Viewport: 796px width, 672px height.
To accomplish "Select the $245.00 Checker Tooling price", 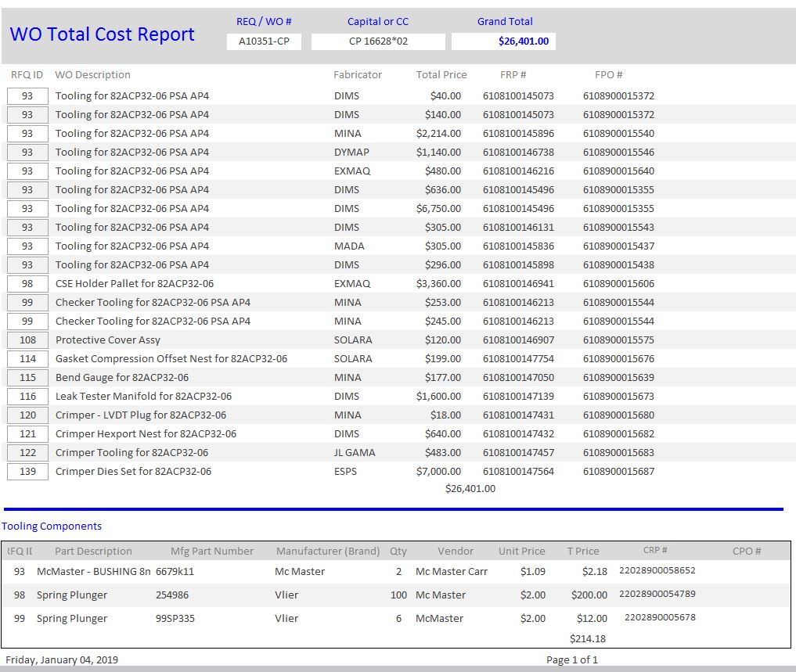I will [443, 322].
